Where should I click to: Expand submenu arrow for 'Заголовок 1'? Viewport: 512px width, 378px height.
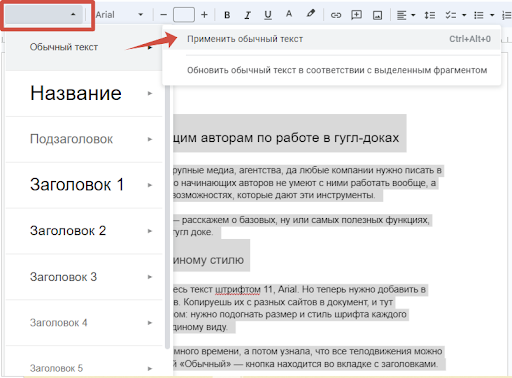[150, 185]
